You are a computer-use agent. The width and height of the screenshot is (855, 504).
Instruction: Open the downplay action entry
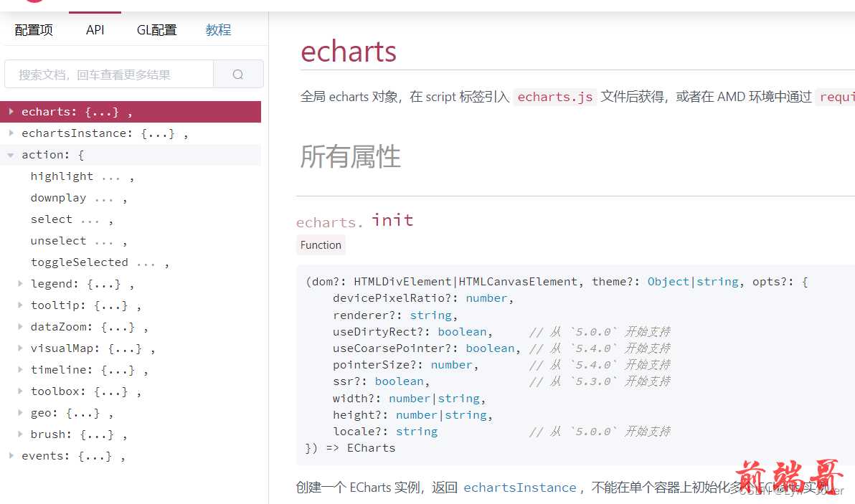78,198
